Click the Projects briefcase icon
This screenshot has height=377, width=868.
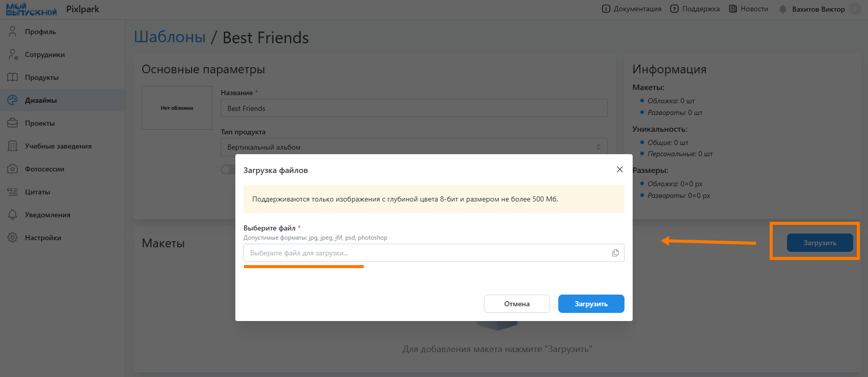click(13, 123)
